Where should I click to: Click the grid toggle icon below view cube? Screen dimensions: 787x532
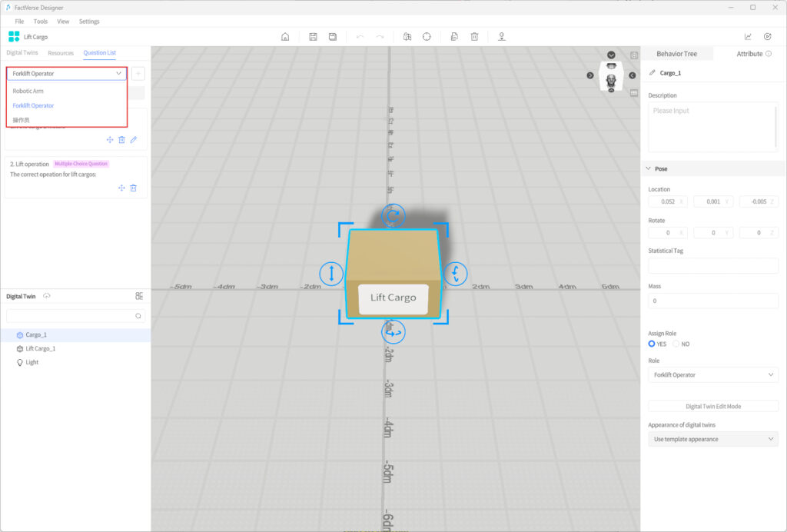point(634,93)
